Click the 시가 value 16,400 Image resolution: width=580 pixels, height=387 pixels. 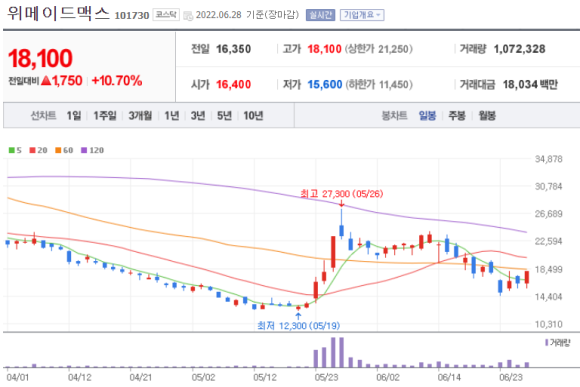coord(233,84)
